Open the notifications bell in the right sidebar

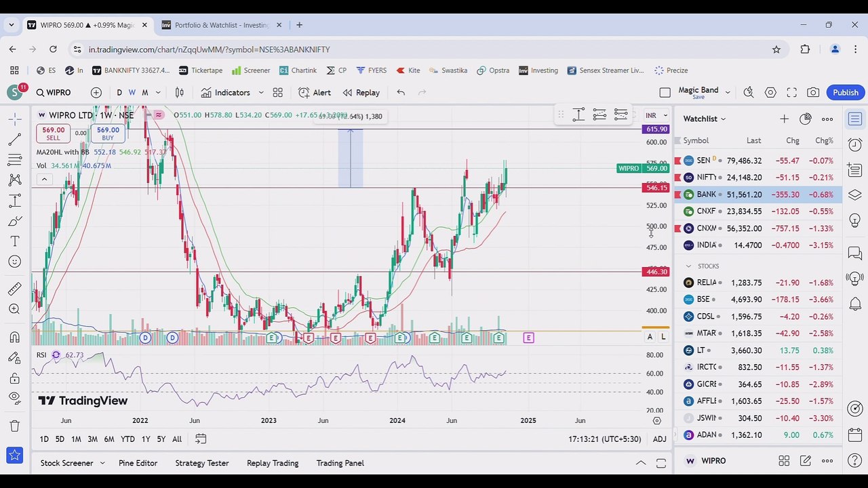[x=854, y=304]
